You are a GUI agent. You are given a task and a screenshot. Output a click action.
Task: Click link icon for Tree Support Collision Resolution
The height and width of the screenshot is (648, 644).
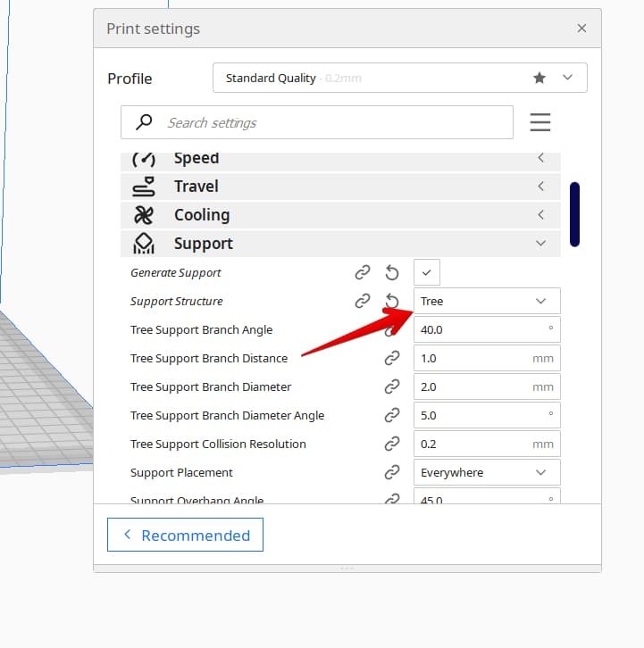point(392,444)
